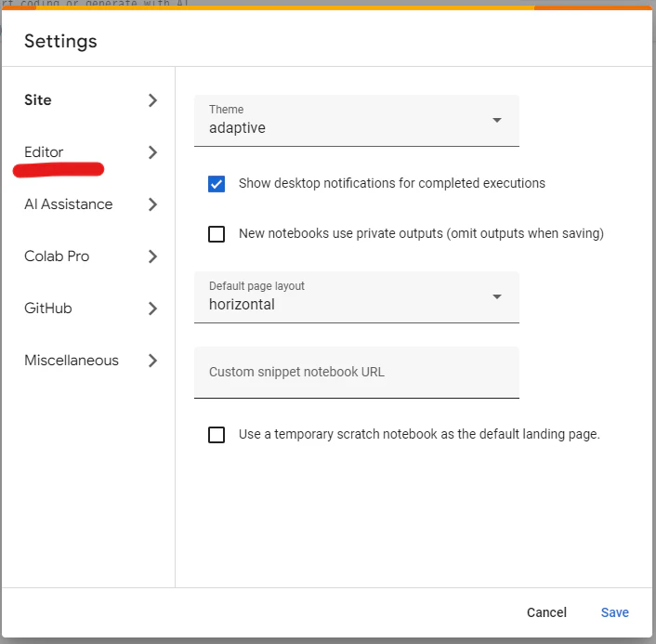The image size is (656, 644).
Task: Click the chevron beside Miscellaneous
Action: (152, 361)
